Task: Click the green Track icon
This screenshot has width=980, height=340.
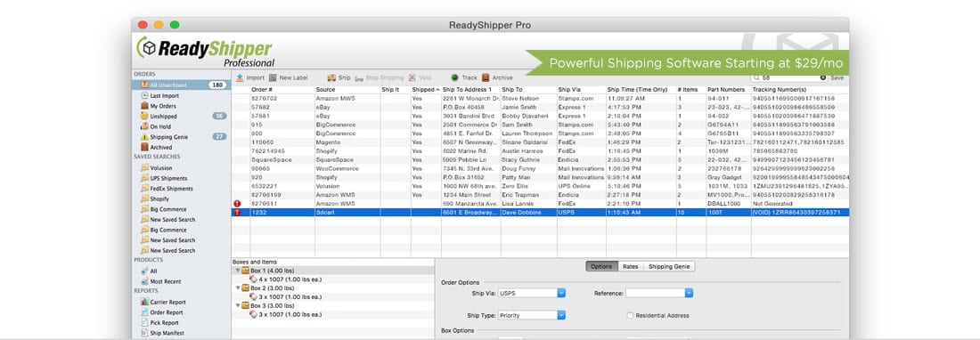Action: 455,78
